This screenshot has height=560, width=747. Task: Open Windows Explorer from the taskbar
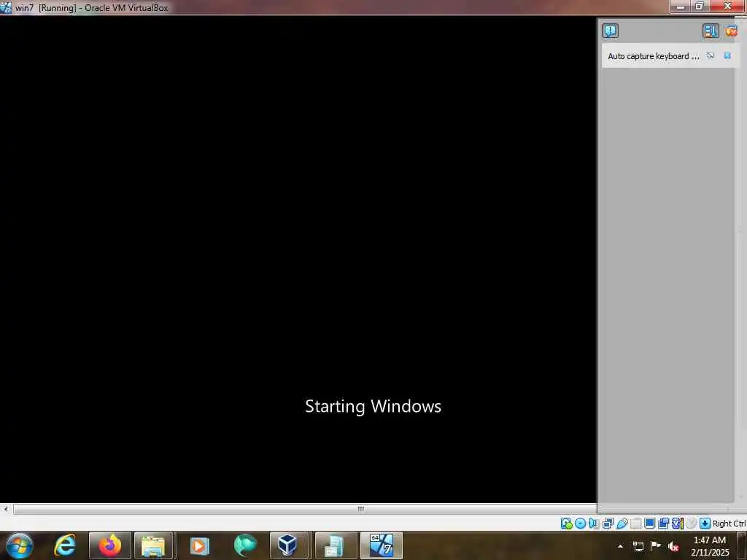[153, 545]
